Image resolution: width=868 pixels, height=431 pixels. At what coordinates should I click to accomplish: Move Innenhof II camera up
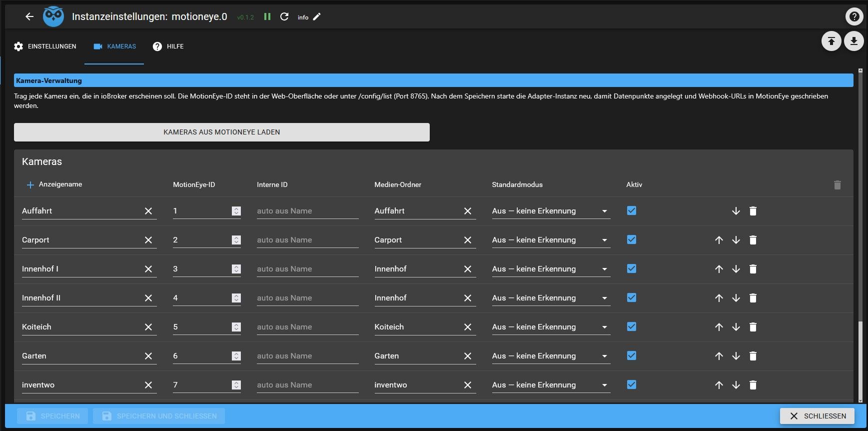pyautogui.click(x=719, y=298)
